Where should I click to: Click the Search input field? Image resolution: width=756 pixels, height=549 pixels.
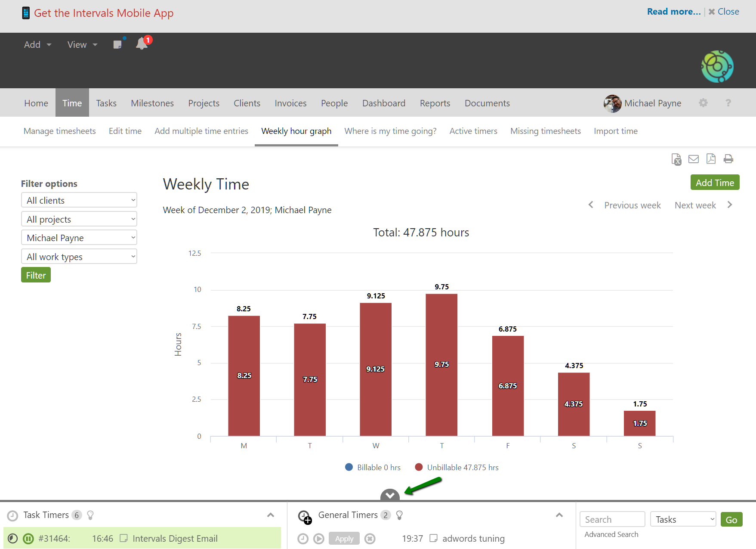(612, 520)
